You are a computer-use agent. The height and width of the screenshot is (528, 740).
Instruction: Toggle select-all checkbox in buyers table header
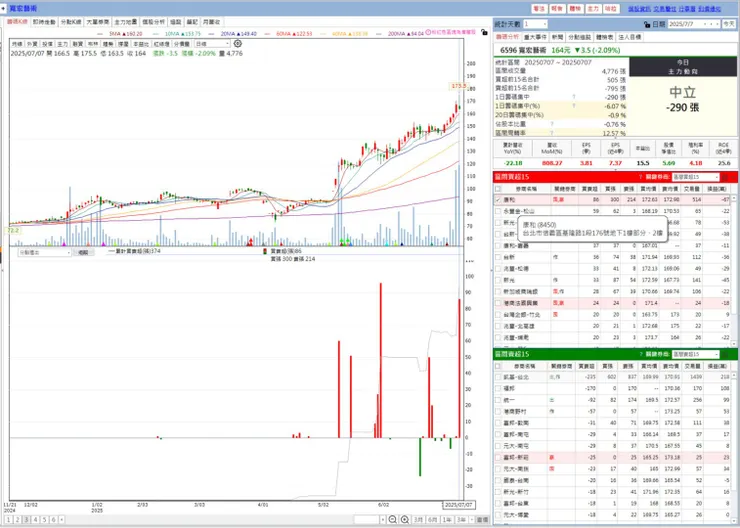pos(498,189)
